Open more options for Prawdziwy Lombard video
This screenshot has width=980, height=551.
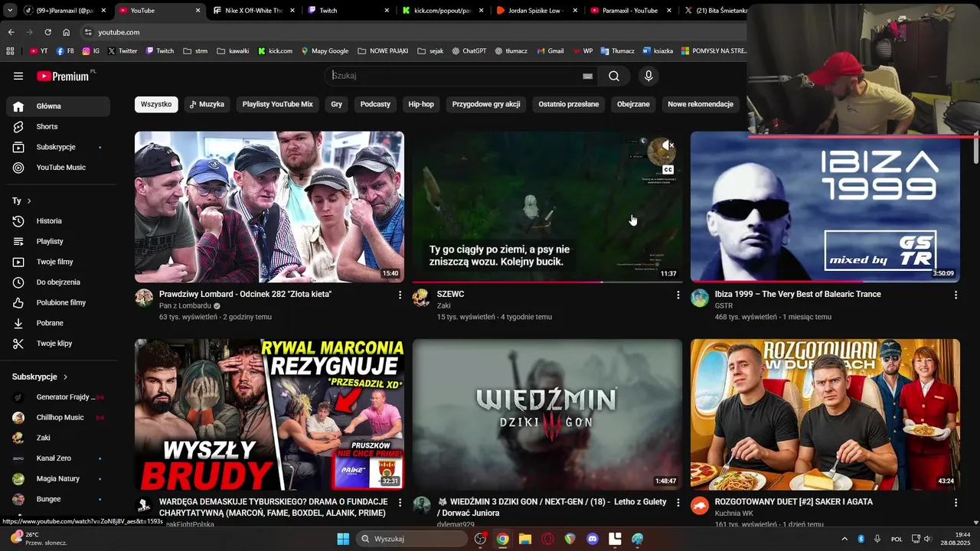[400, 295]
